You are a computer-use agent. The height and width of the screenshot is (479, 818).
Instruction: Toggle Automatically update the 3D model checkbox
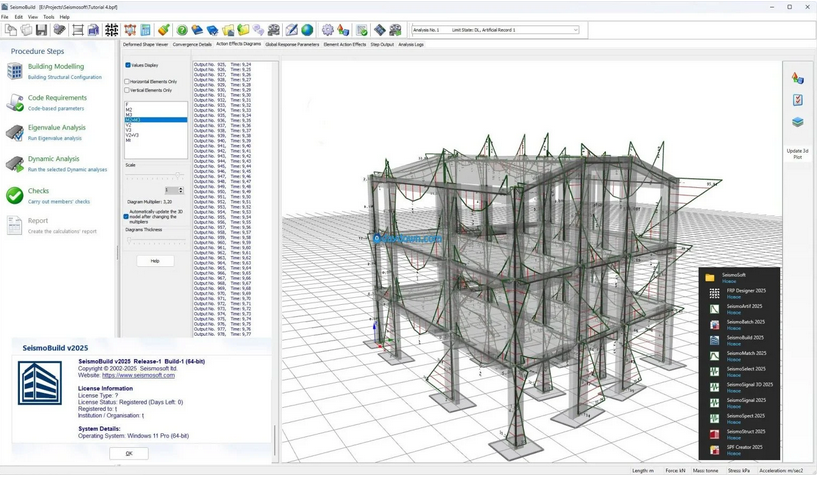tap(126, 217)
